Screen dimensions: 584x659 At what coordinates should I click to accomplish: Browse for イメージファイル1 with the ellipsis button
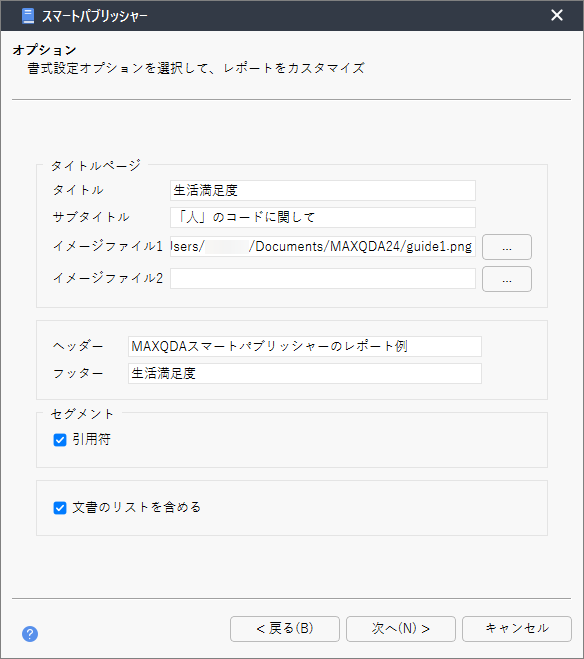507,247
